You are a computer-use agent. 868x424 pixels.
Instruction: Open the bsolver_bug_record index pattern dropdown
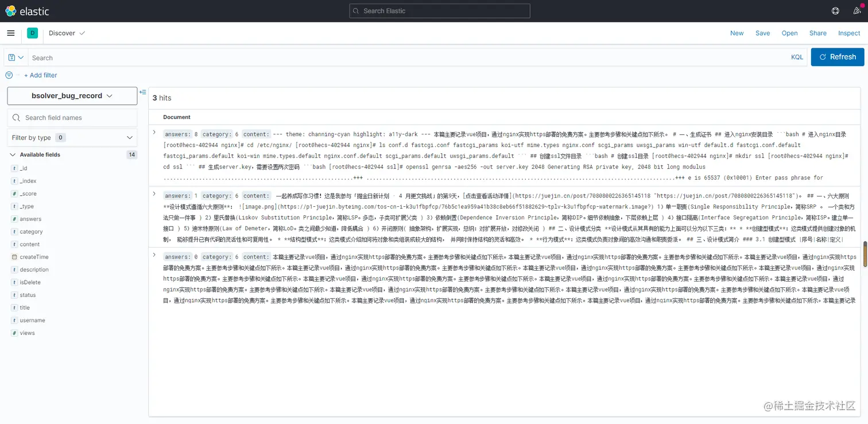[72, 96]
